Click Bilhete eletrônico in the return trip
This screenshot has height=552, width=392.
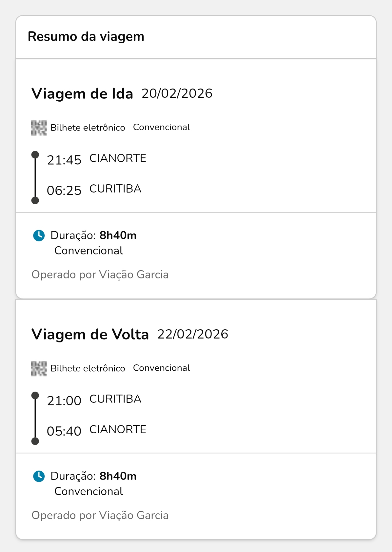coord(88,368)
